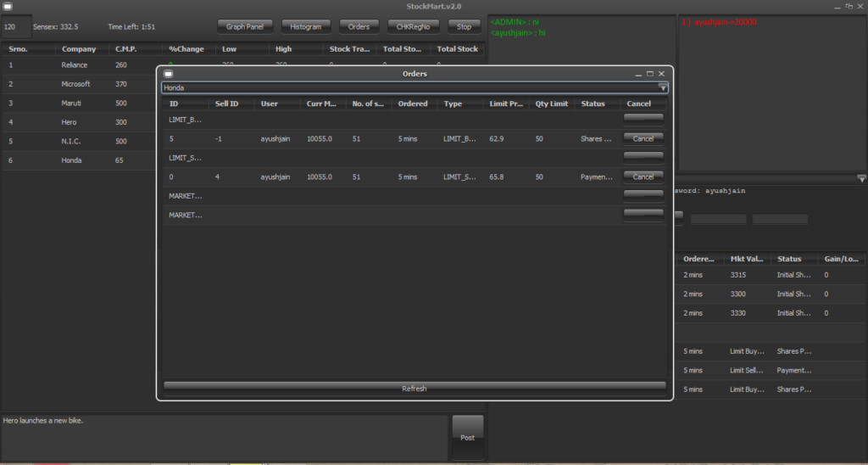Click blank button in LIMIT_S group row

(643, 157)
